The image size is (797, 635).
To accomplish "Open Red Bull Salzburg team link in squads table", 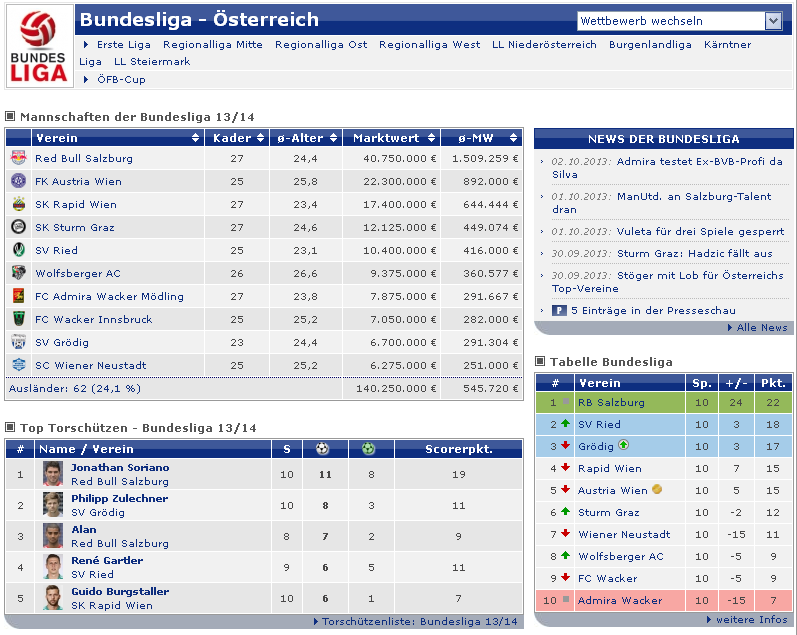I will pos(84,158).
